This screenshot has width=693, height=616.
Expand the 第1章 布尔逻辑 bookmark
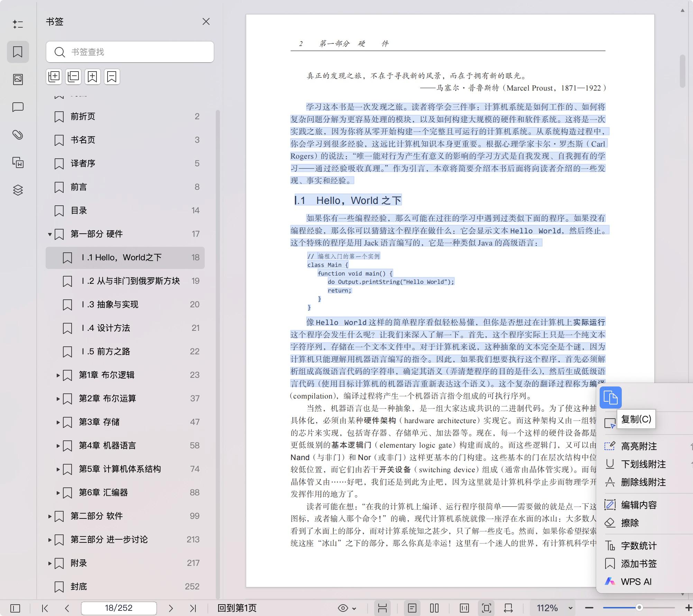click(58, 375)
